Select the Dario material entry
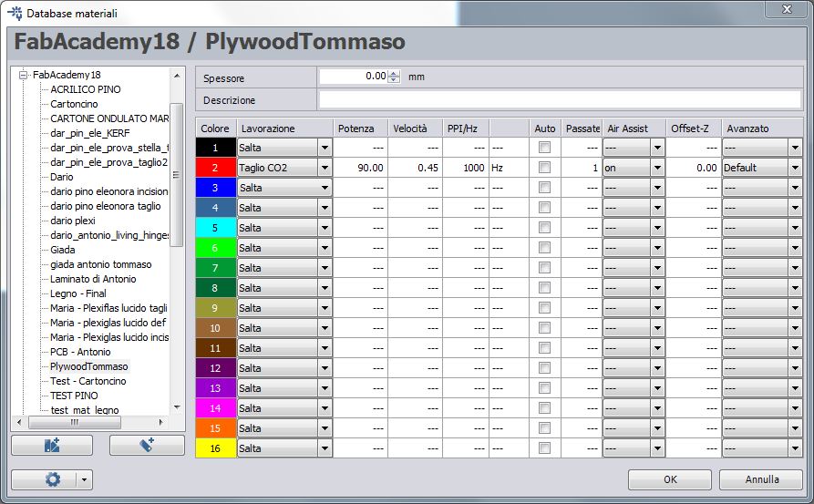 (62, 177)
